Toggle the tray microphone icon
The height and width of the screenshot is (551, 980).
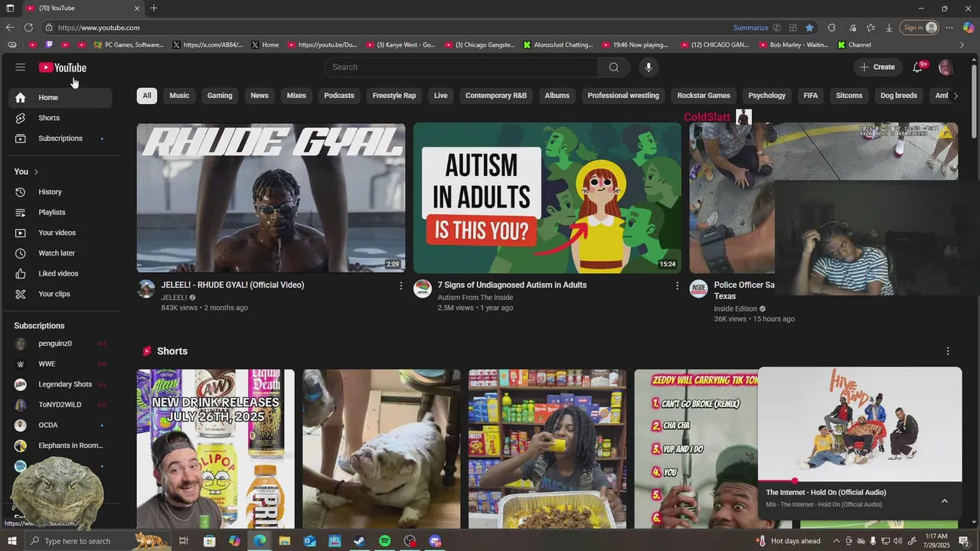coord(873,541)
